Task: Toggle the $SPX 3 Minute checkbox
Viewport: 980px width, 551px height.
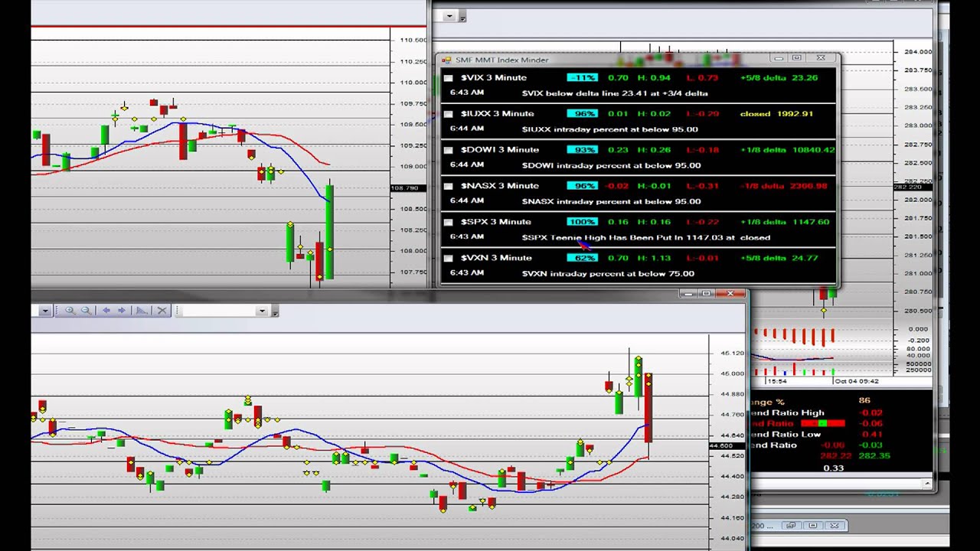Action: [x=449, y=222]
